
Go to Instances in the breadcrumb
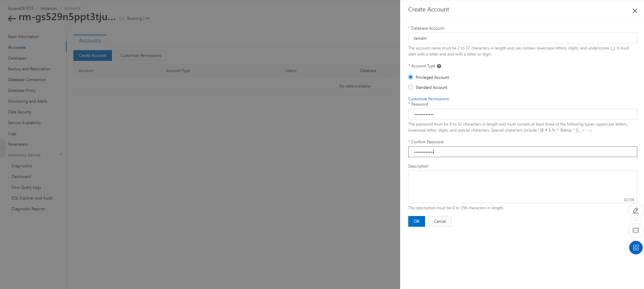coord(49,8)
